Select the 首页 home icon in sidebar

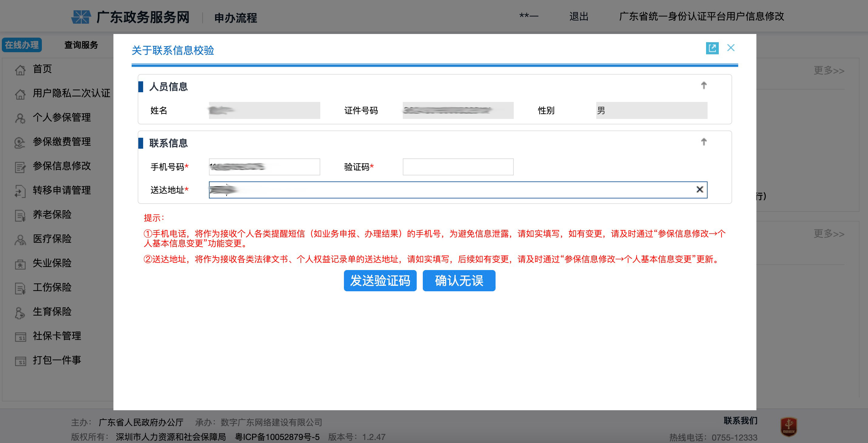tap(20, 69)
